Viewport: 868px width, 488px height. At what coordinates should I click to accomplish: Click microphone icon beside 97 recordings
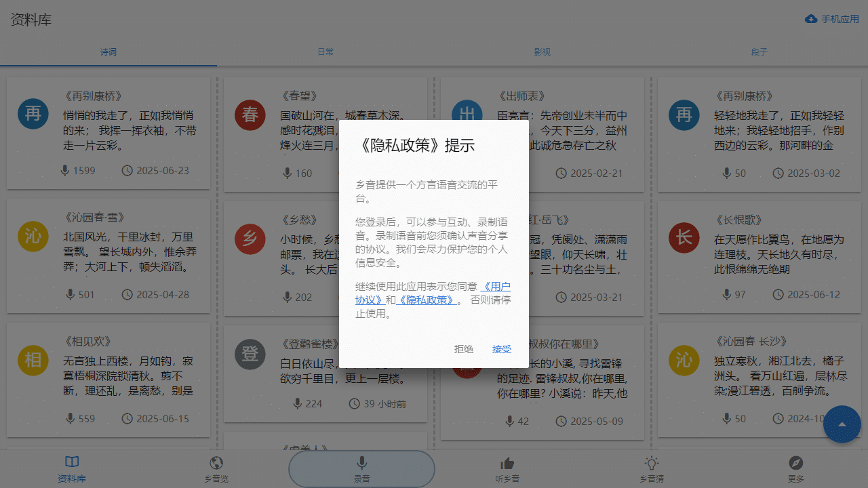point(726,294)
